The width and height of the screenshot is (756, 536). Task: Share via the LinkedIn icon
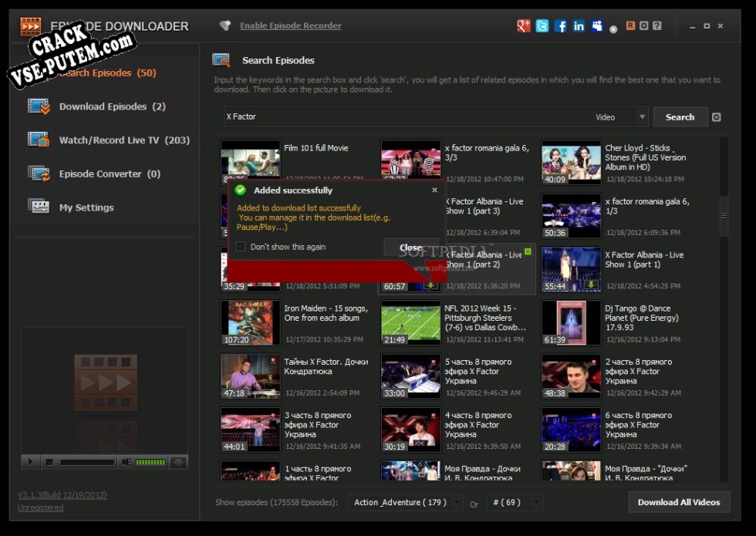579,25
